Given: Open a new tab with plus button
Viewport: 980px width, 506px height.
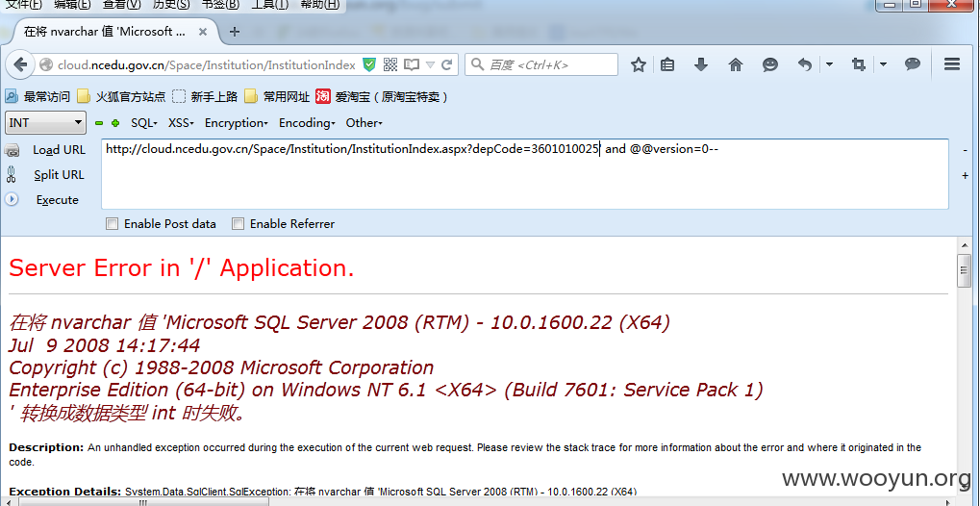Looking at the screenshot, I should point(235,32).
